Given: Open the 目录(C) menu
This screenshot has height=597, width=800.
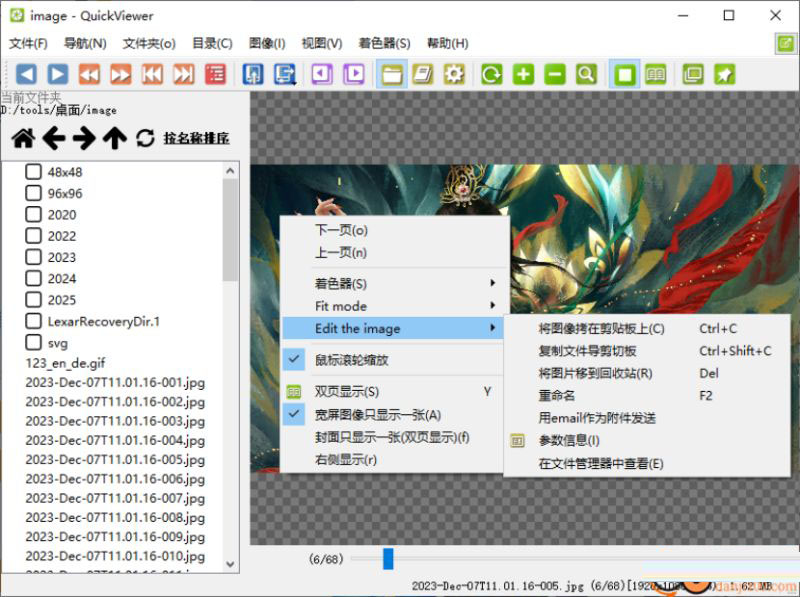Looking at the screenshot, I should (212, 43).
